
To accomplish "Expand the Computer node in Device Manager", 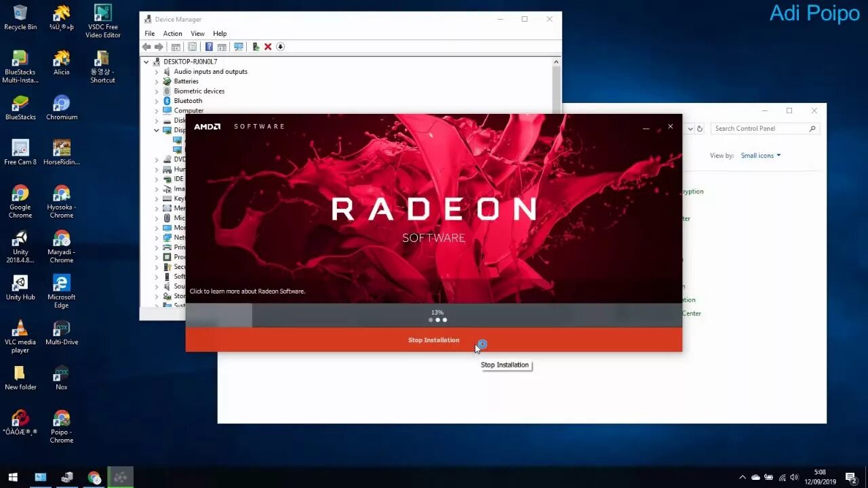I will [x=157, y=110].
